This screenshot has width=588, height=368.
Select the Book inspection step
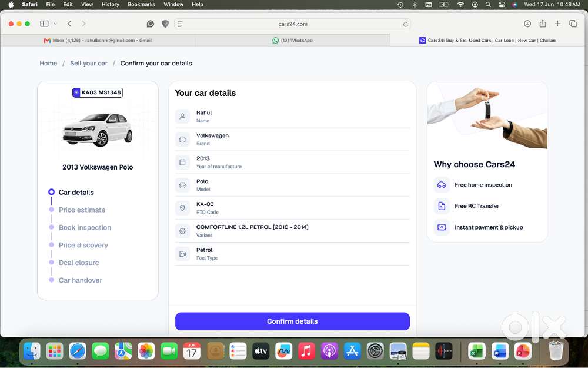click(x=85, y=227)
